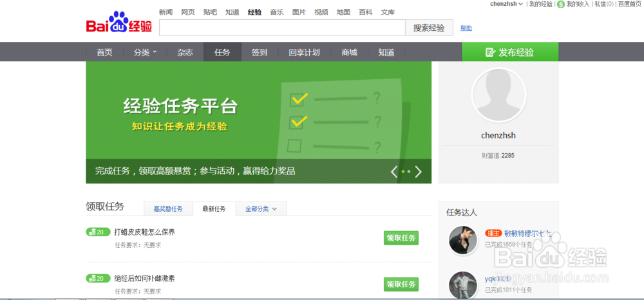
Task: Switch to the 高奖励任务 tab
Action: click(x=168, y=209)
